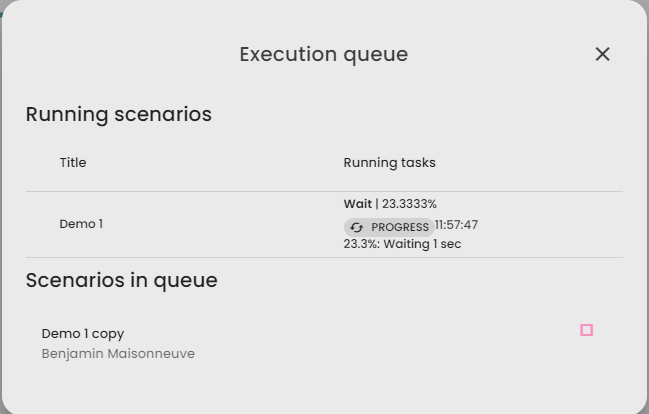The height and width of the screenshot is (414, 649).
Task: Select the Demo 1 copy queued scenario
Action: pos(83,333)
